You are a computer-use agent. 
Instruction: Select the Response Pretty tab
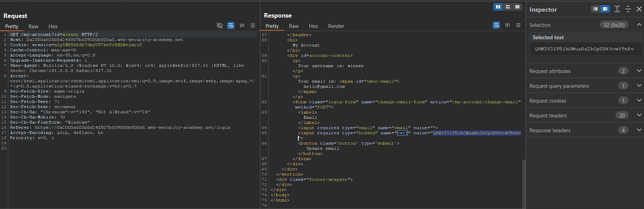pos(272,26)
